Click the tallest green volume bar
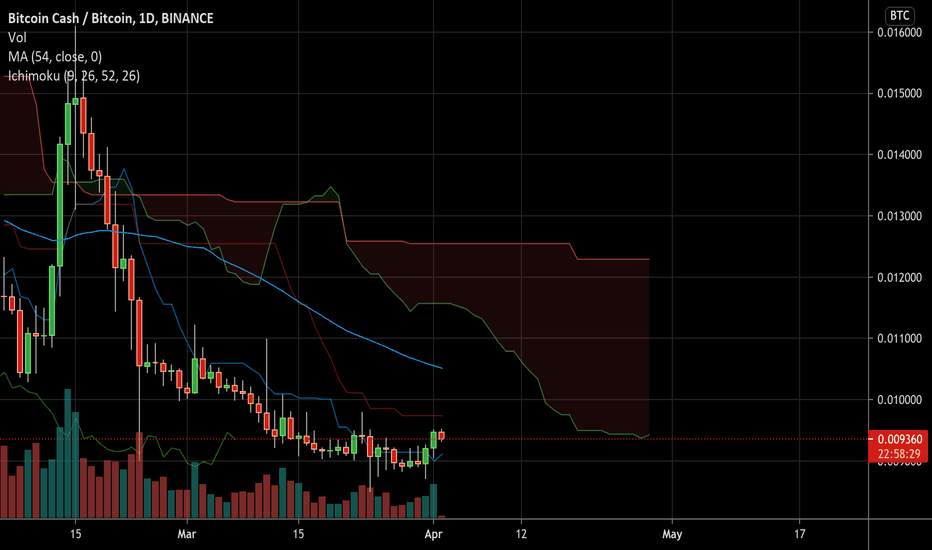The height and width of the screenshot is (550, 932). click(x=68, y=453)
